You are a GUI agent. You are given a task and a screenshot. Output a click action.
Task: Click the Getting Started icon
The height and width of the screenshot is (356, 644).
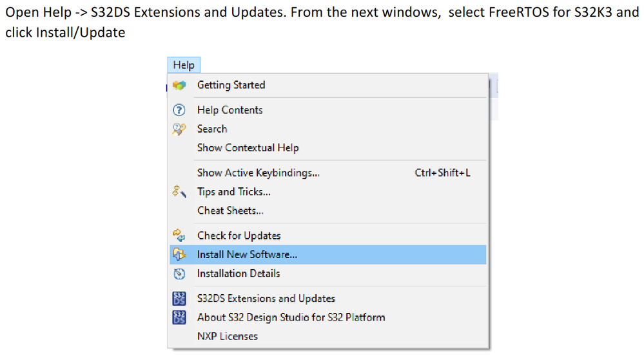tap(179, 85)
